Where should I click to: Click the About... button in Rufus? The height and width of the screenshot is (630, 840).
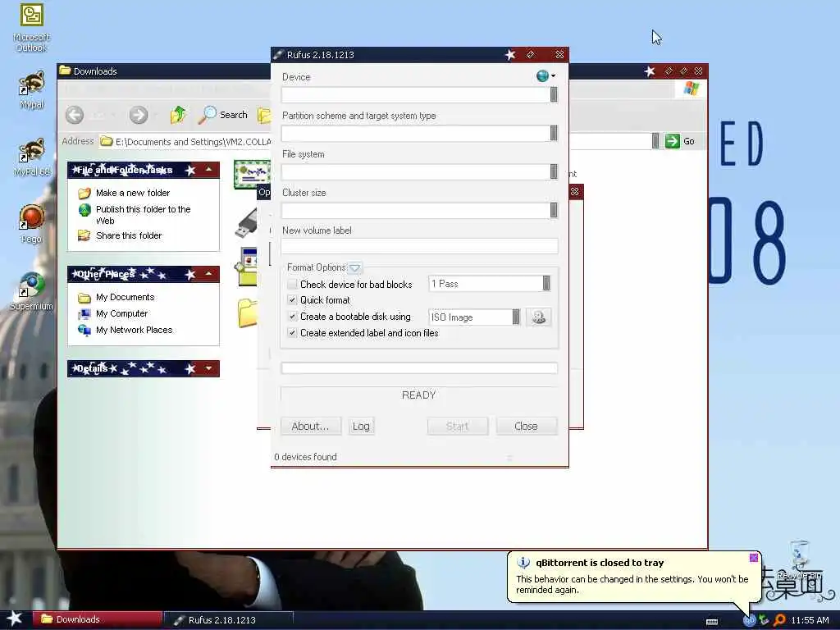310,427
